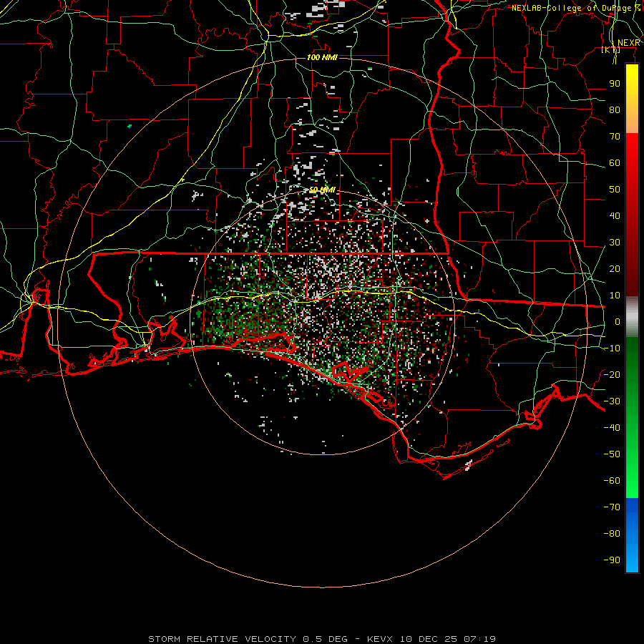Click the green inbound segment of color bar
Viewport: 644px width, 644px height.
pyautogui.click(x=632, y=418)
